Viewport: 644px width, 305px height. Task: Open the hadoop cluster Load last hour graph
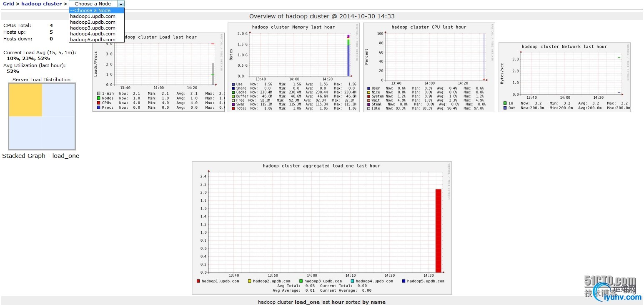click(x=158, y=72)
